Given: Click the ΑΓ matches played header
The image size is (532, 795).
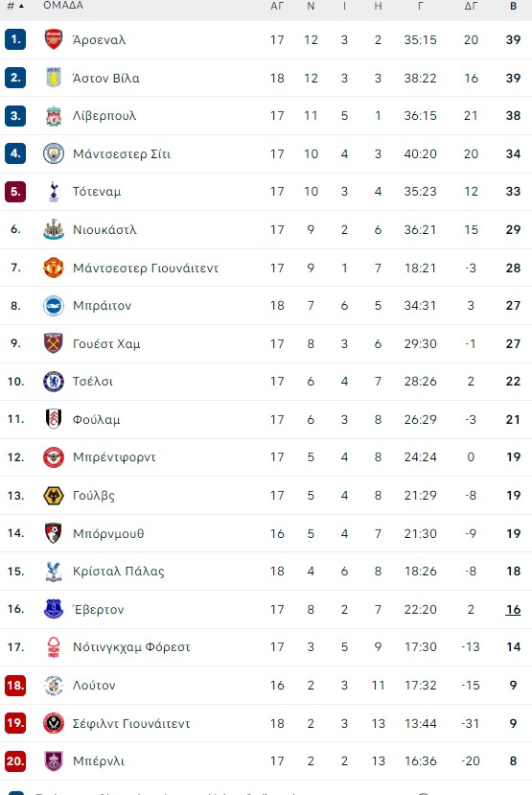Looking at the screenshot, I should coord(277,6).
